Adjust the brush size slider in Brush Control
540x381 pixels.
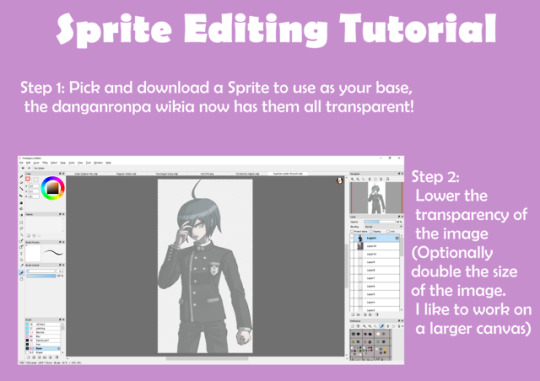coord(41,271)
